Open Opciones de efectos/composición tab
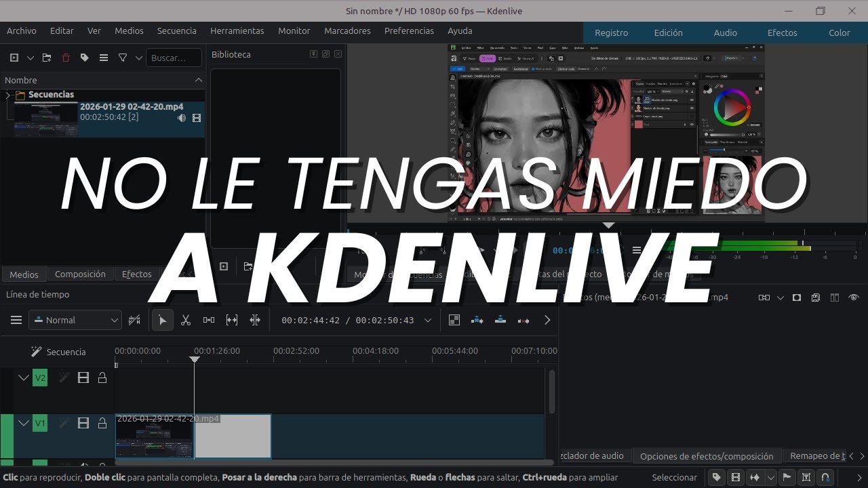The image size is (868, 488). [x=707, y=456]
